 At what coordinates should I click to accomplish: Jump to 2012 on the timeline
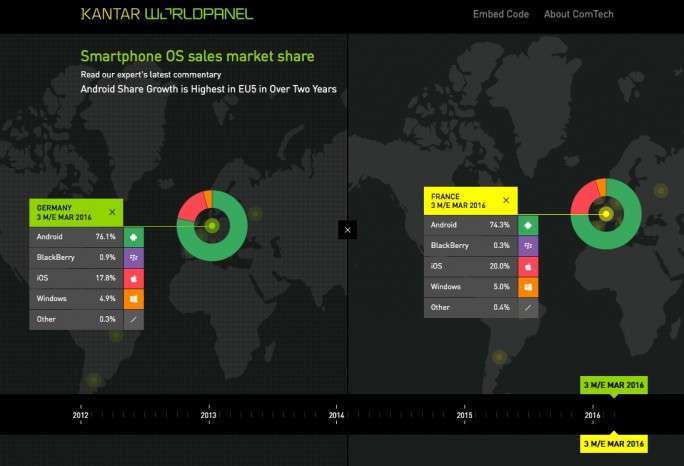click(x=81, y=415)
